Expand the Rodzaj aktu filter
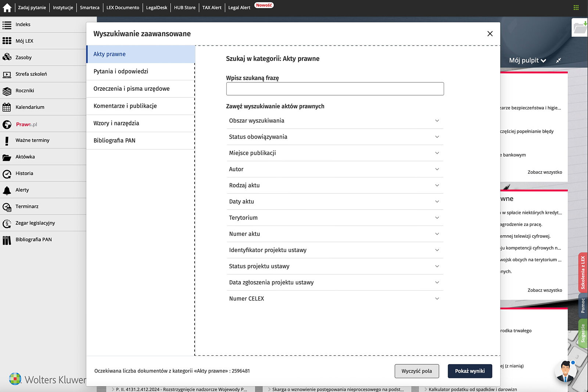Screen dimensions: 588x392 pyautogui.click(x=334, y=185)
